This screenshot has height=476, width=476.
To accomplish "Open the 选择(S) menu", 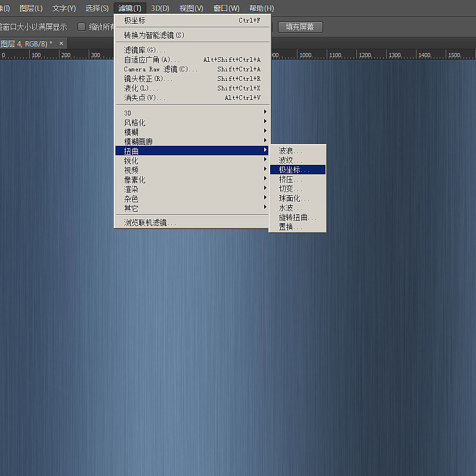I will 97,8.
